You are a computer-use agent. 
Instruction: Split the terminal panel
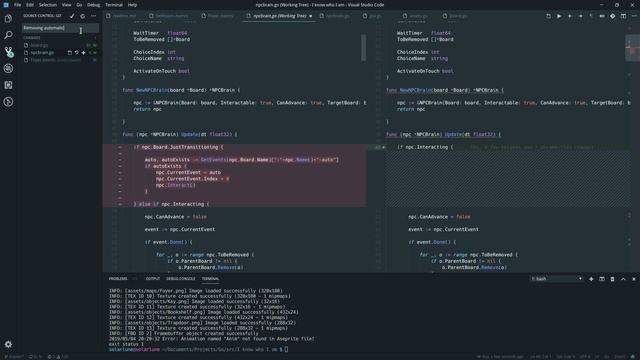[602, 279]
